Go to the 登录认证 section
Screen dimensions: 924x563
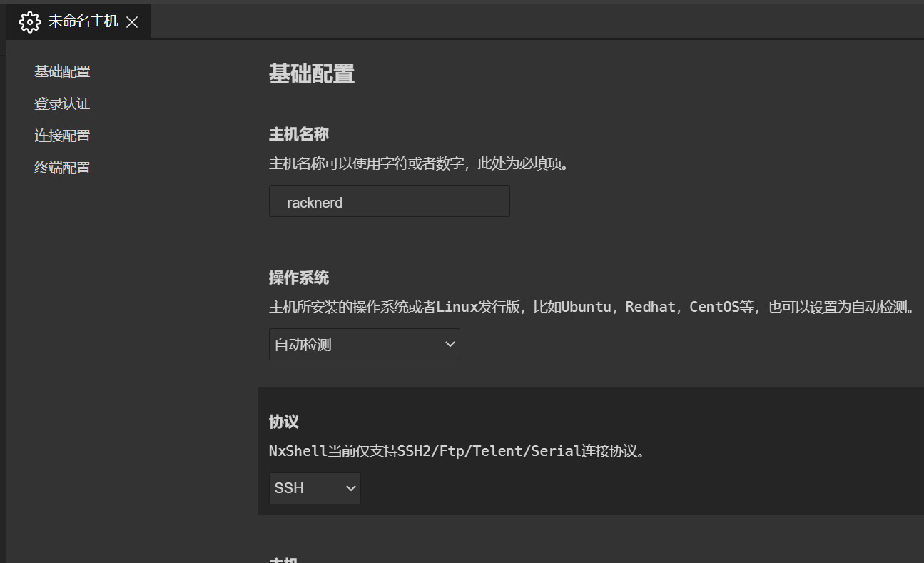[62, 103]
